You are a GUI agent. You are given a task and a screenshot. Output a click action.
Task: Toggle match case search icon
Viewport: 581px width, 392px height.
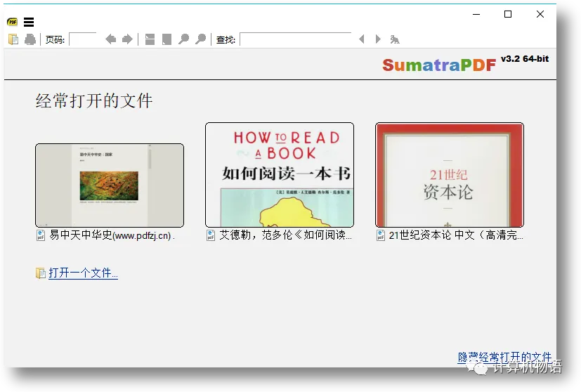pos(395,39)
